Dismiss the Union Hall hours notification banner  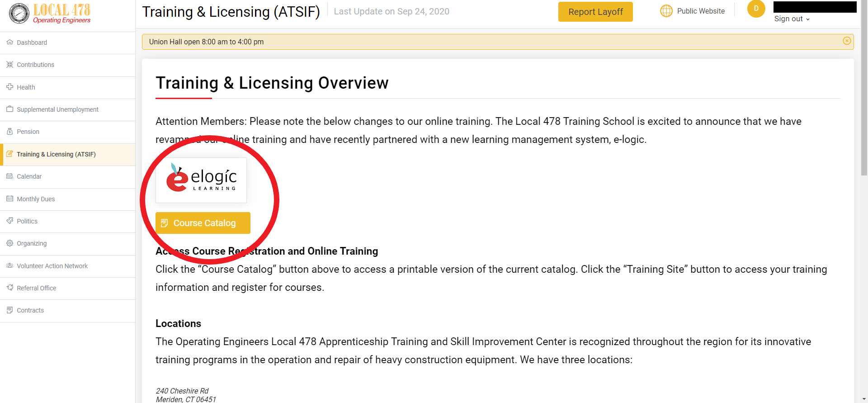[847, 41]
